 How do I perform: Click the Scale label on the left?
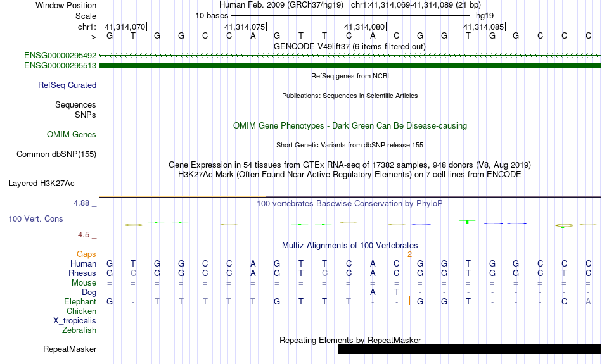point(86,16)
